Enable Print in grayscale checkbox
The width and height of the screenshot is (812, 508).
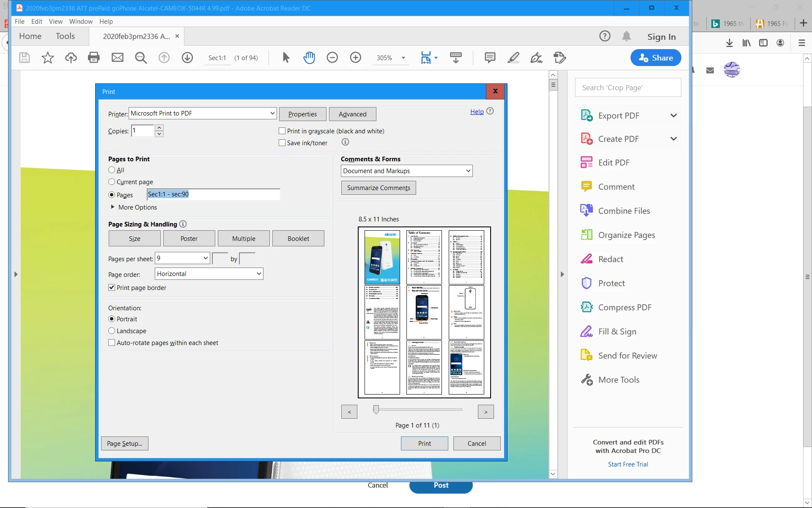coord(282,131)
